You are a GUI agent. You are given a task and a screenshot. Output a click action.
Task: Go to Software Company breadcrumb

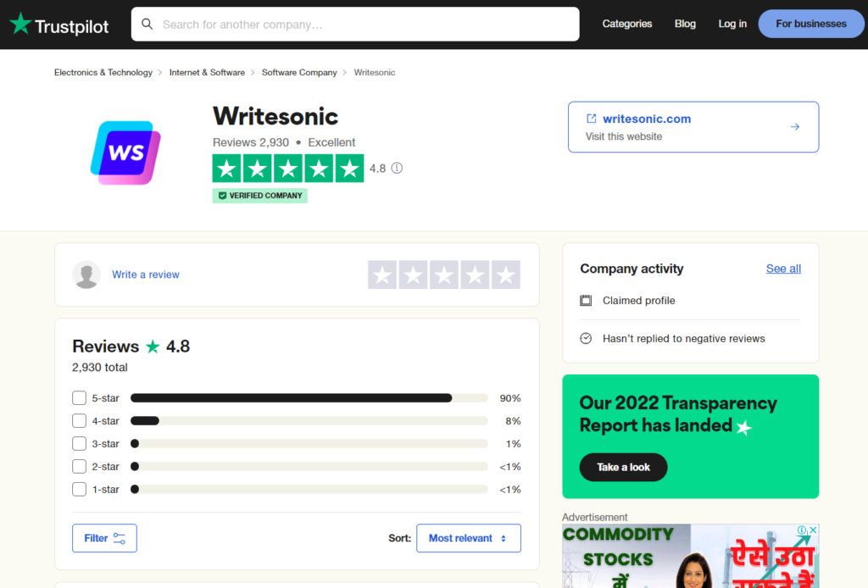pyautogui.click(x=299, y=73)
